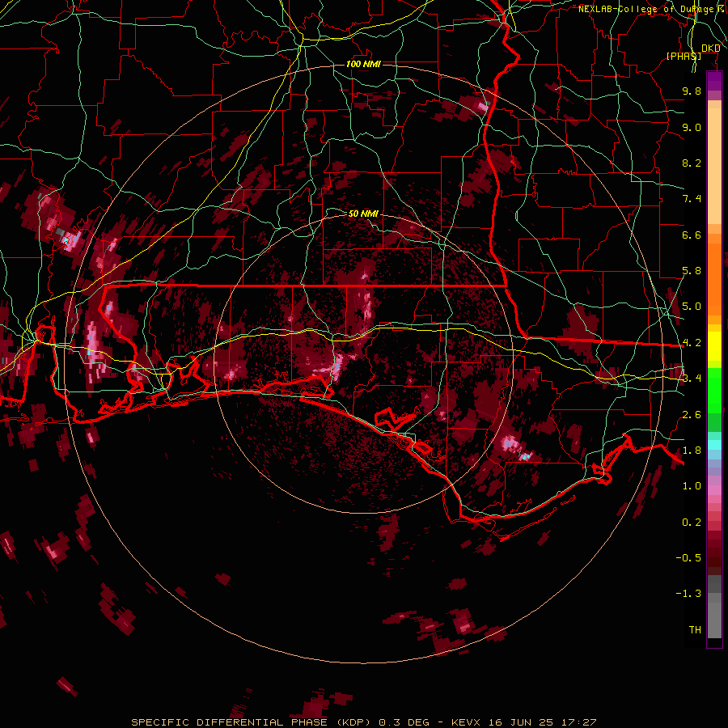The image size is (728, 728).
Task: Click the bright green segment of the color bar
Action: click(x=714, y=391)
